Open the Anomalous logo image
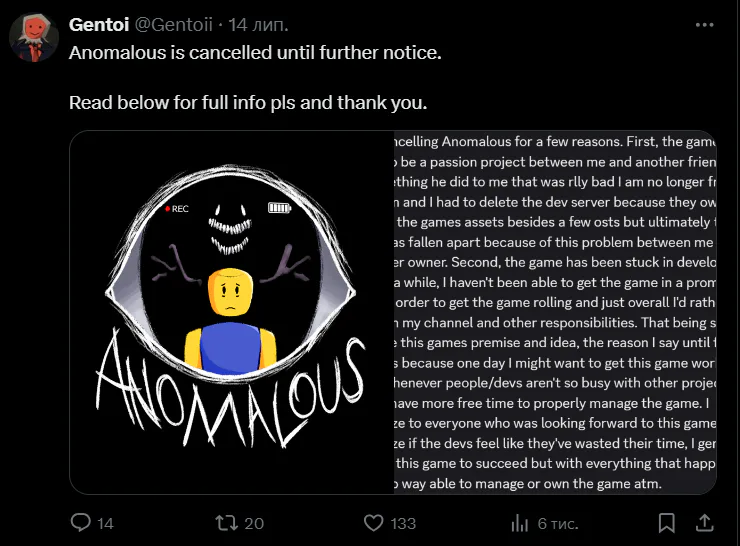Image resolution: width=740 pixels, height=546 pixels. (232, 312)
